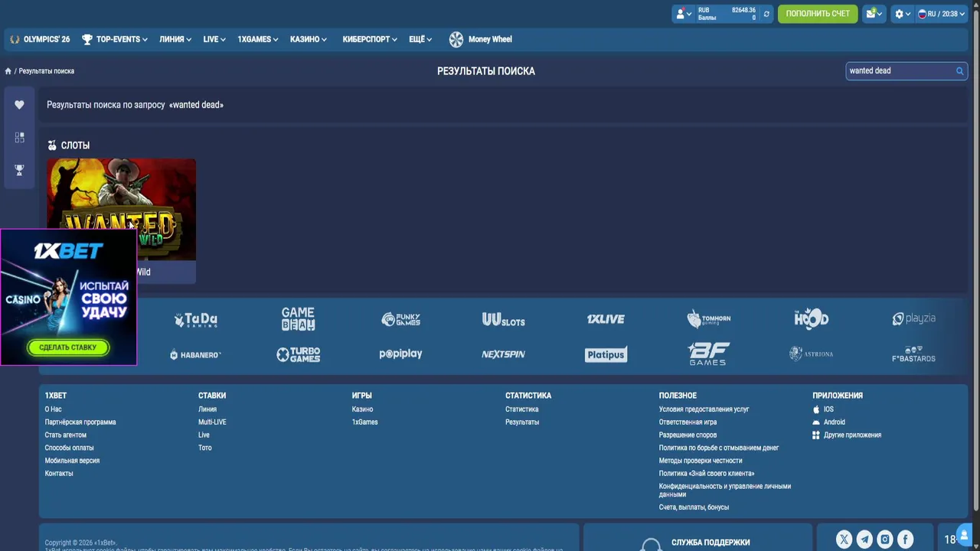Open the account profile menu

coord(683,14)
